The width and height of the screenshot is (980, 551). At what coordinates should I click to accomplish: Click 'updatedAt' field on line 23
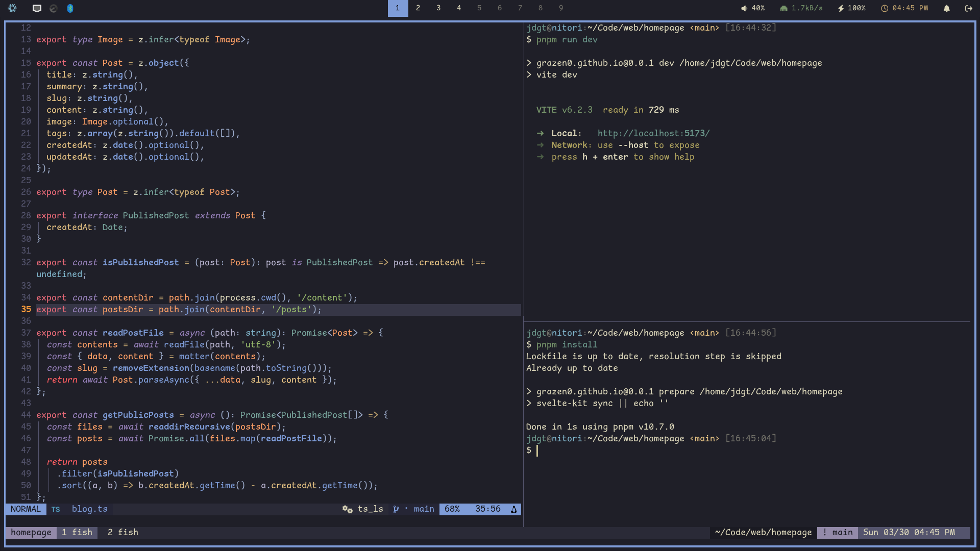coord(69,157)
